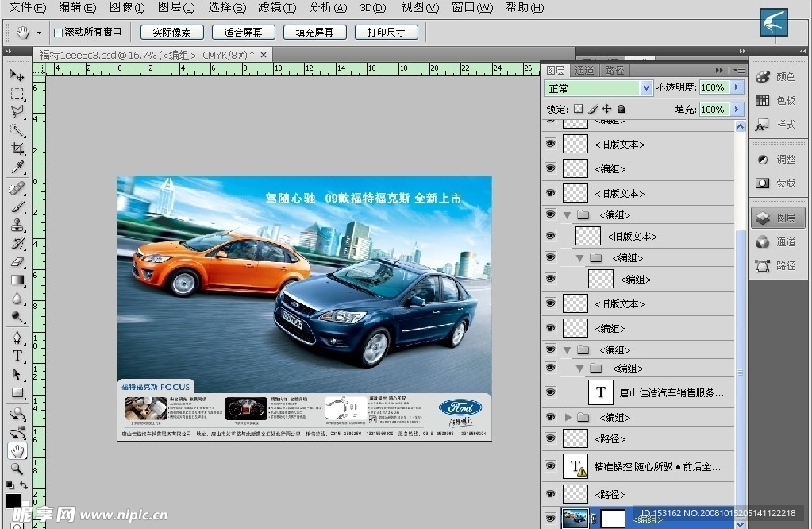The height and width of the screenshot is (529, 812).
Task: Select the Polygonal Lasso tool
Action: click(x=17, y=111)
